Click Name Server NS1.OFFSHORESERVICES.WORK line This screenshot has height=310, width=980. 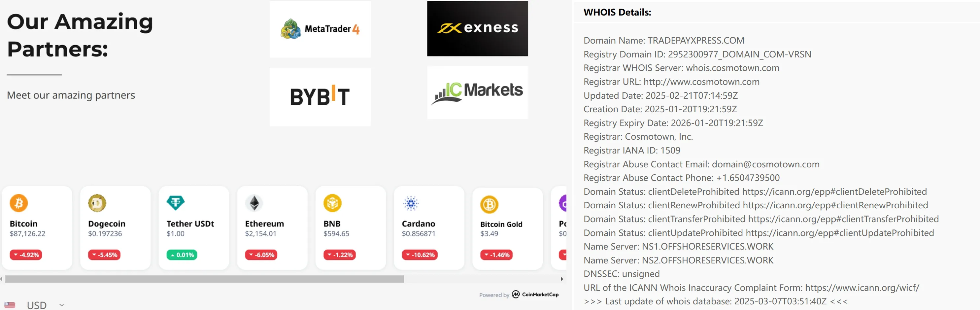[678, 247]
